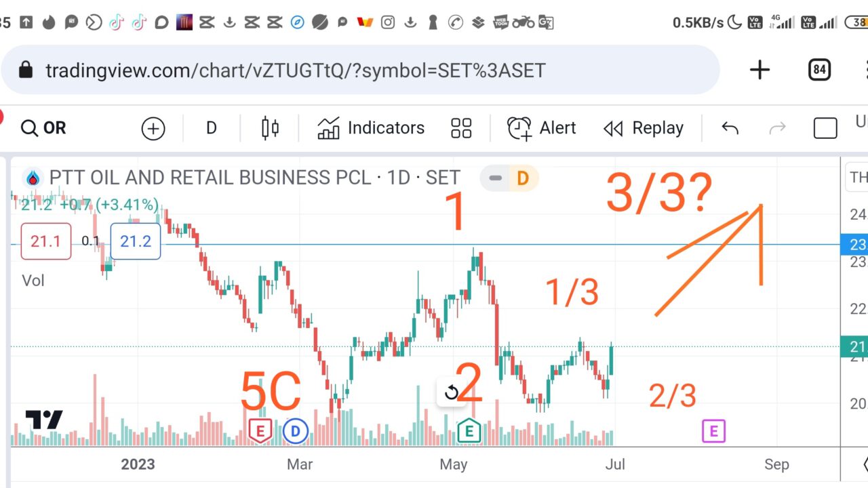
Task: Select the chart layout square button
Action: pos(825,127)
